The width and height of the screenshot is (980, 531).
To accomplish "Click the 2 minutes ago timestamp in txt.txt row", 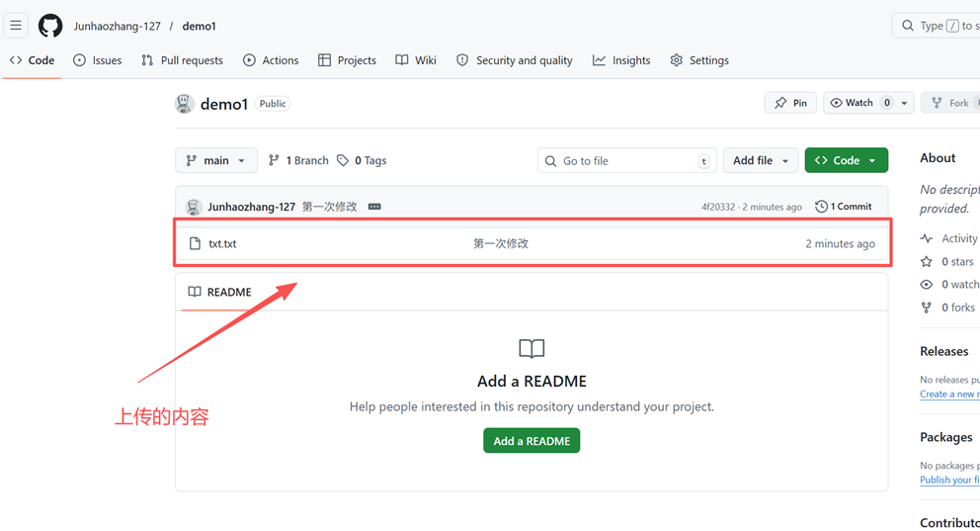I will [840, 244].
